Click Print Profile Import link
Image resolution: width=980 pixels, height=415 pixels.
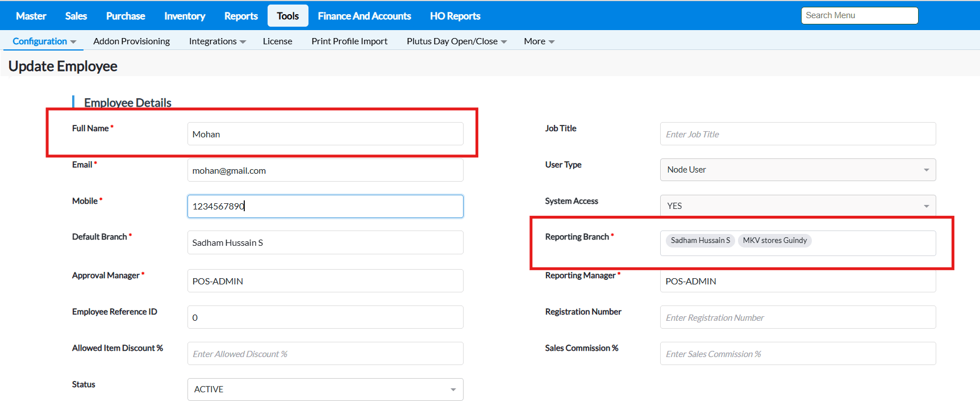[x=349, y=41]
